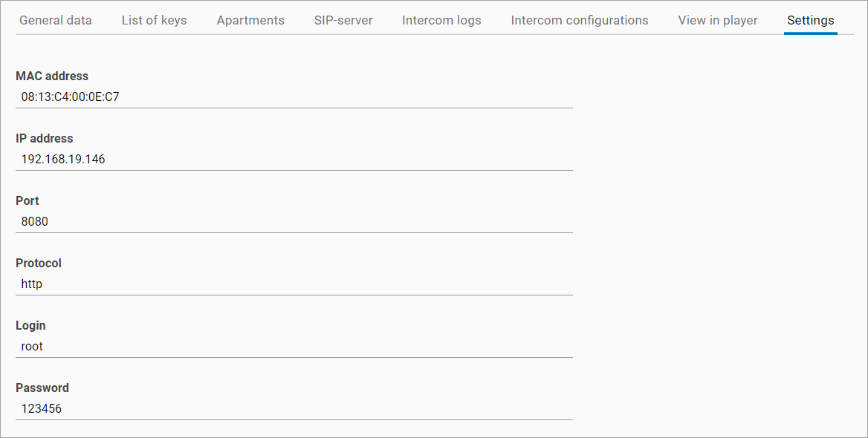This screenshot has width=868, height=438.
Task: Click the Password label text
Action: [42, 388]
